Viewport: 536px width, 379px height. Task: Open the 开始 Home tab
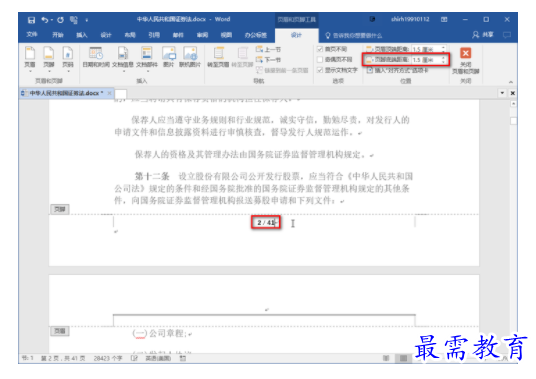coord(57,35)
